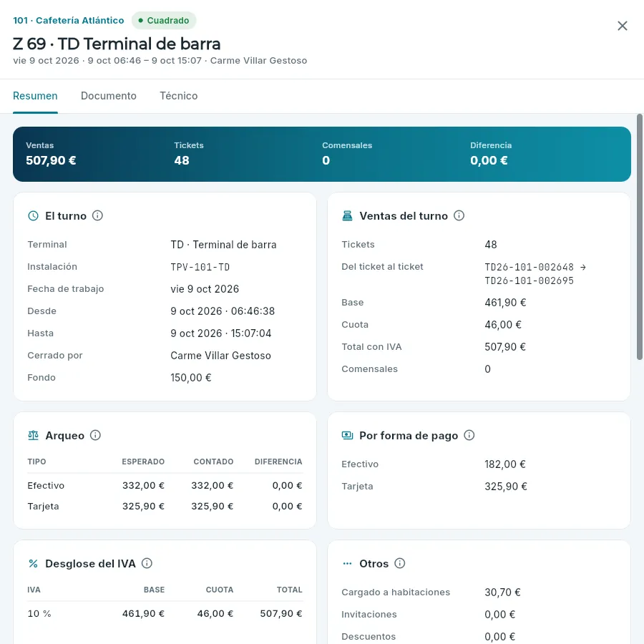
Task: Select the Diferencia 0,00 € summary figure
Action: (491, 155)
